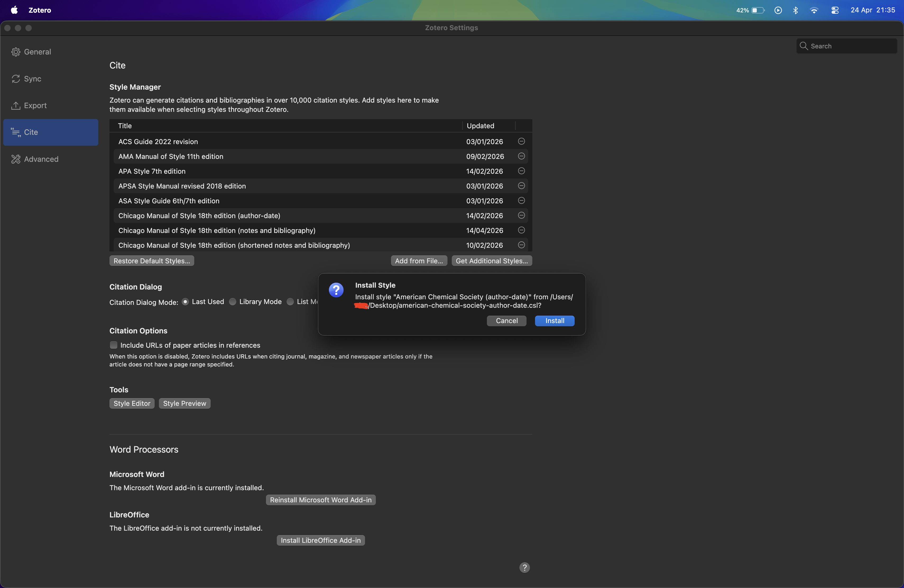
Task: Open the Export settings pane
Action: pyautogui.click(x=35, y=105)
